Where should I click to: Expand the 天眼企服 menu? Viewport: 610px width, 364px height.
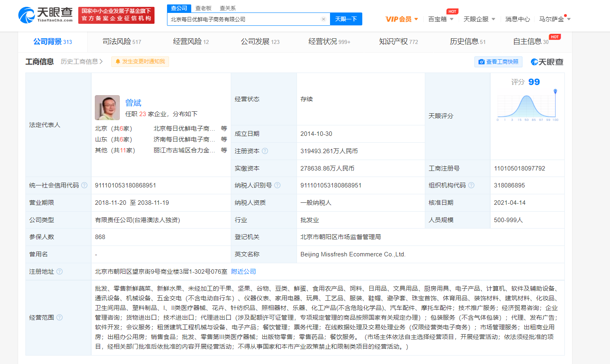(x=479, y=19)
